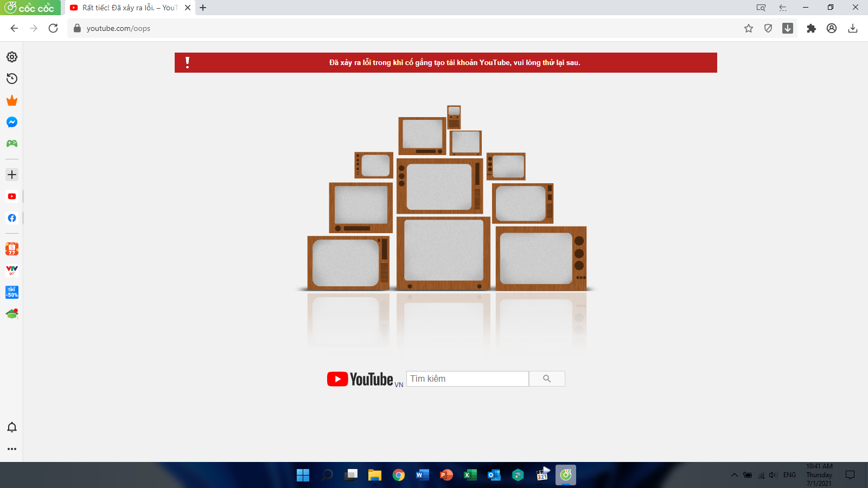Open Messenger from the sidebar

[12, 122]
